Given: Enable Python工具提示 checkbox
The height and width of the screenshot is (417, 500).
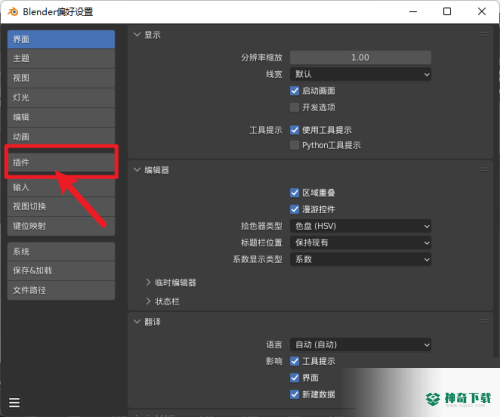Looking at the screenshot, I should 294,145.
